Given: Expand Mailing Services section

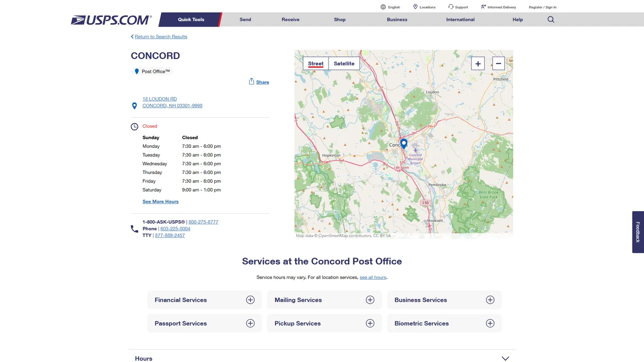Looking at the screenshot, I should [325, 300].
